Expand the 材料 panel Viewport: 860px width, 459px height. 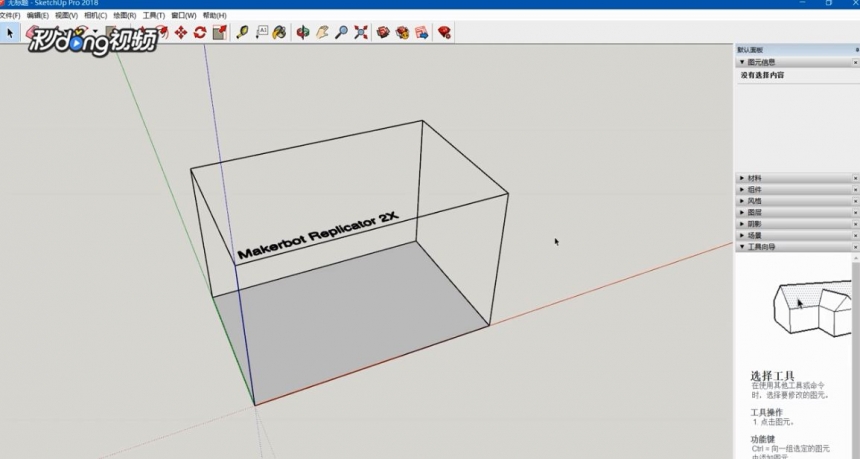pos(742,178)
